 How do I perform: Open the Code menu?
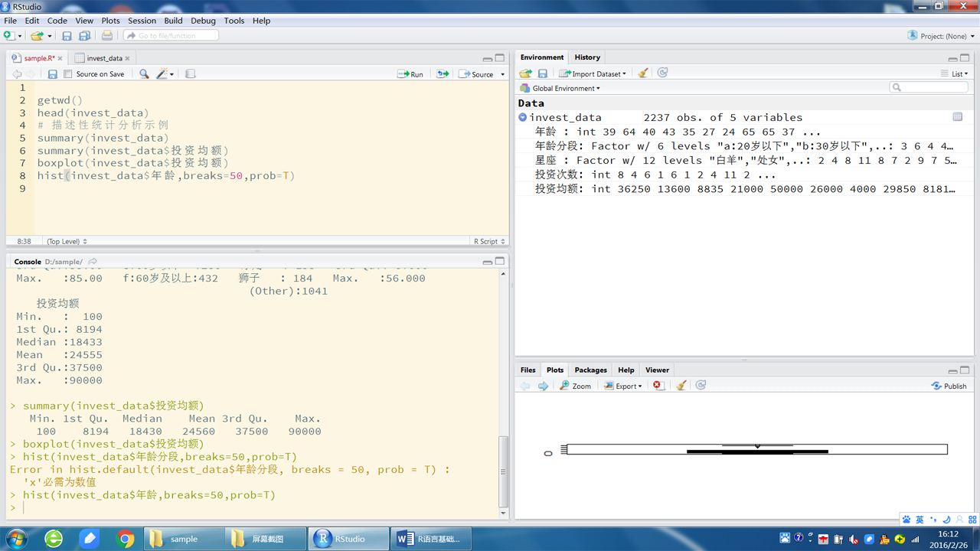pos(57,21)
